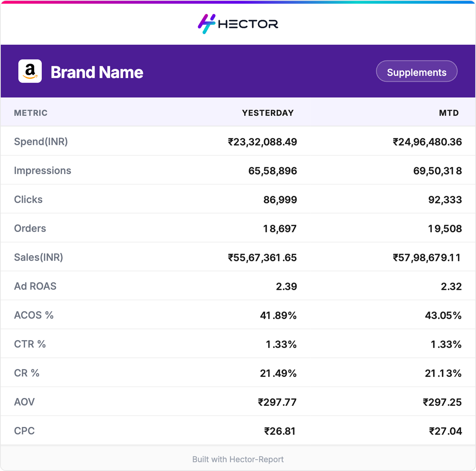Select MTD clicks value 92,333

click(x=445, y=200)
